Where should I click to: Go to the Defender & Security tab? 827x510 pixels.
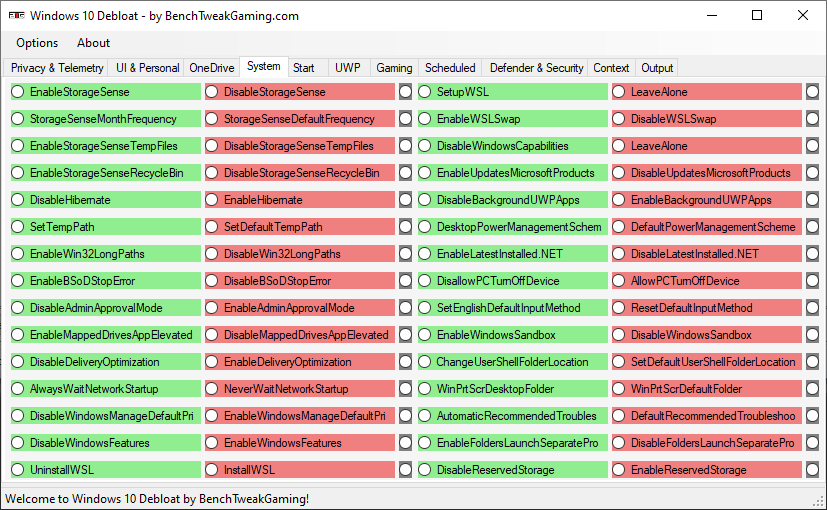[536, 68]
